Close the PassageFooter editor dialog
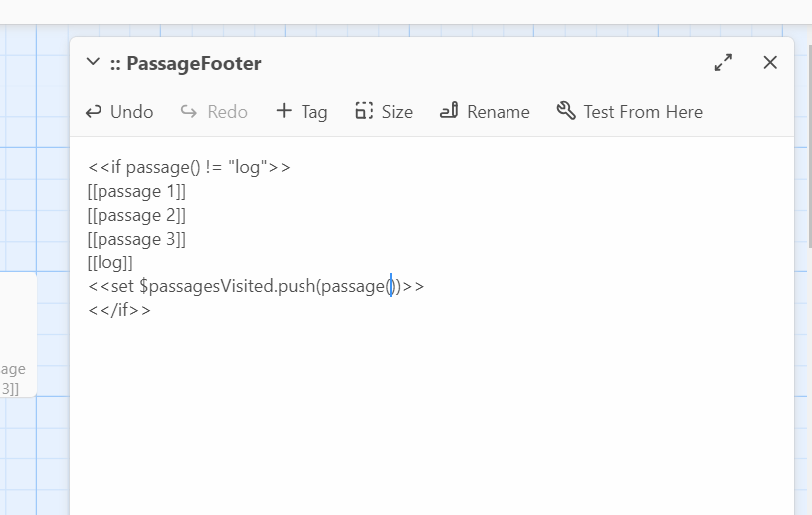The height and width of the screenshot is (515, 812). [x=770, y=62]
